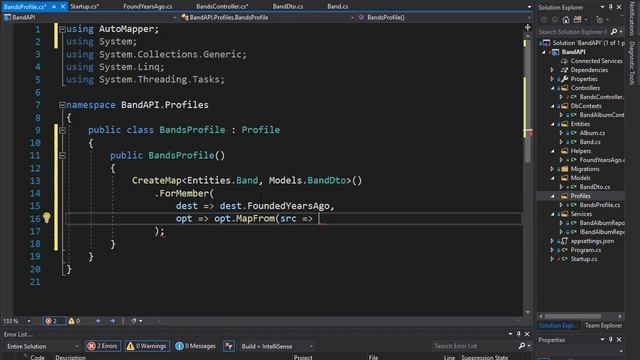
Task: Click the Solution Explorer back arrow icon
Action: click(x=544, y=20)
